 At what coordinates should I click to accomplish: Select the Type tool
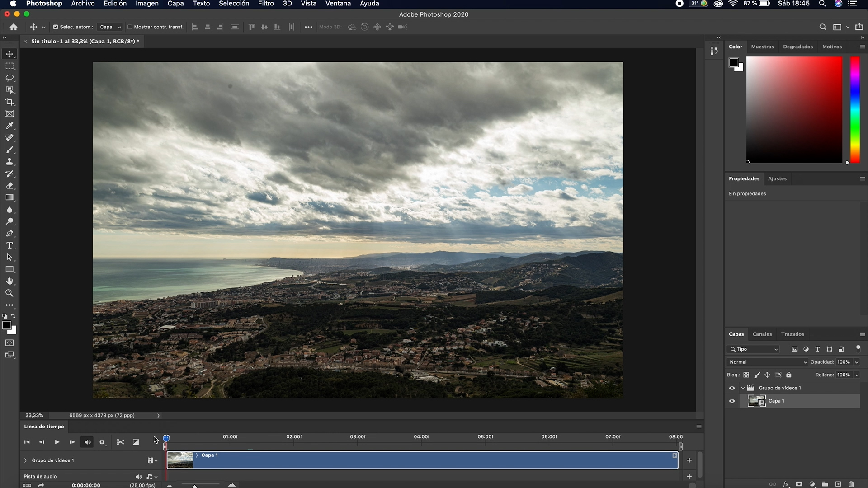9,245
